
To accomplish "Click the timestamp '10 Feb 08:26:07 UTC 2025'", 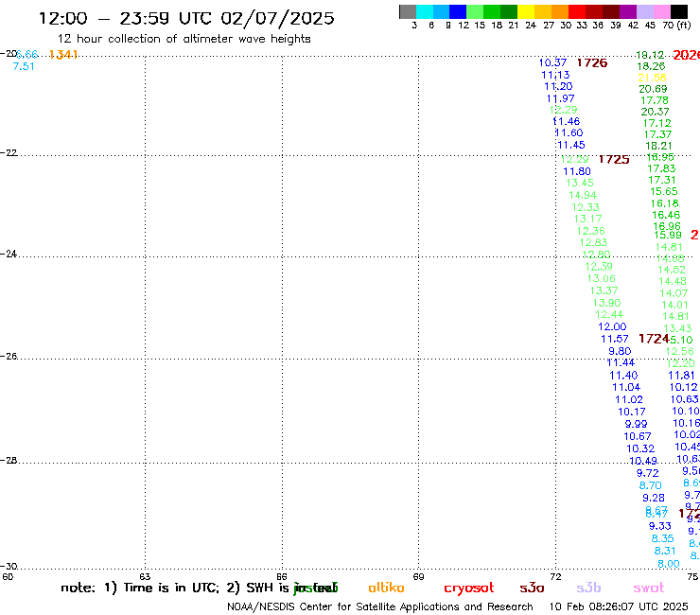I will [x=619, y=606].
